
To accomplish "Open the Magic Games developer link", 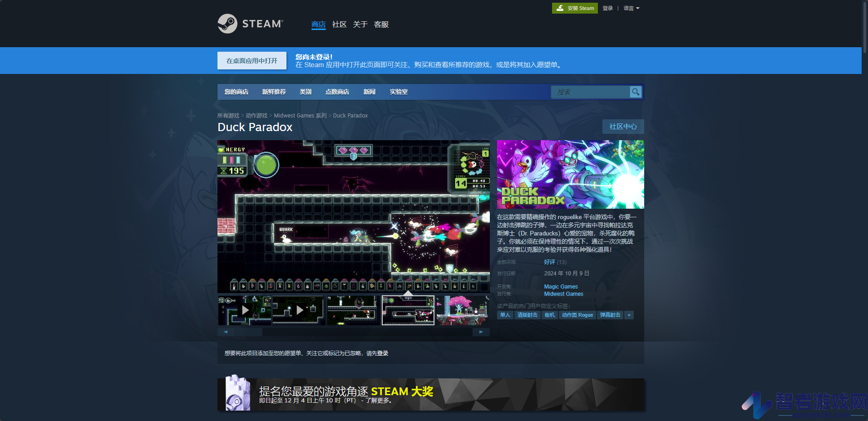I will 561,287.
